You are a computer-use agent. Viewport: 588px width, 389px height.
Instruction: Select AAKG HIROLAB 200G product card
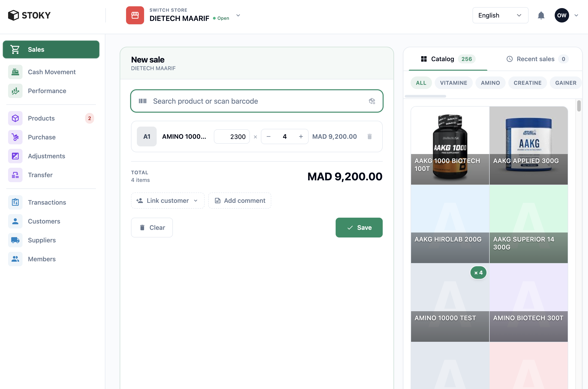point(450,224)
